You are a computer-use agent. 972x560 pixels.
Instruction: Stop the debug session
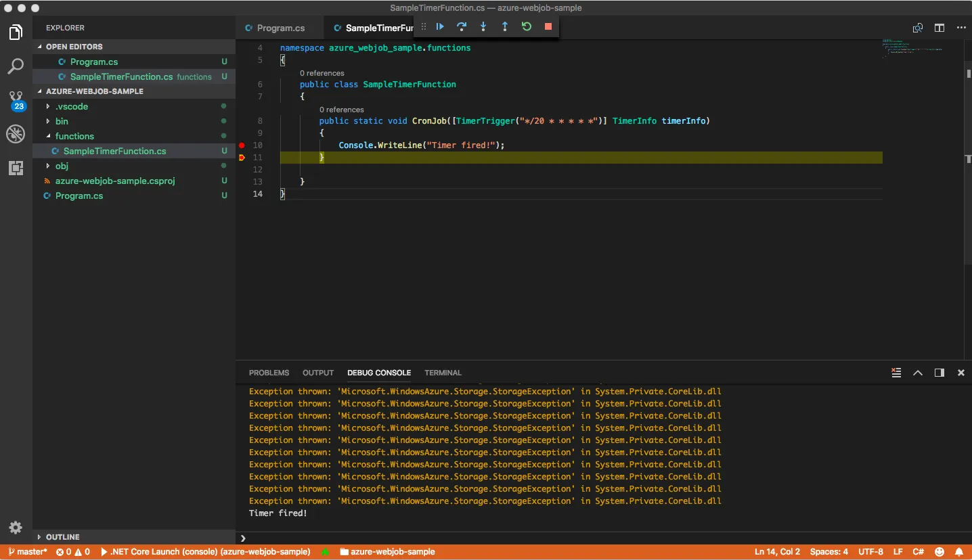point(548,26)
